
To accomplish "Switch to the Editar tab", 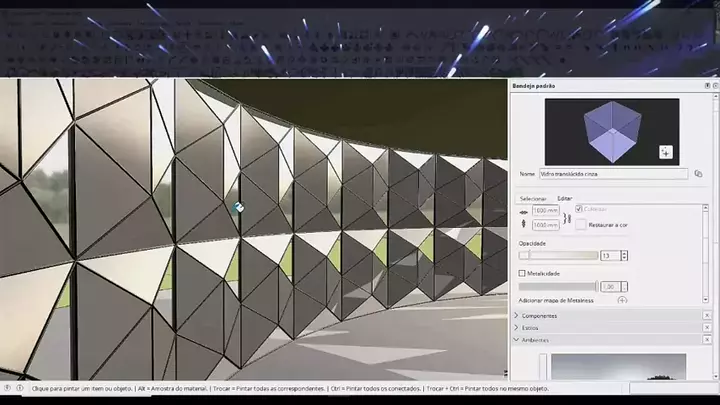I will click(x=564, y=199).
